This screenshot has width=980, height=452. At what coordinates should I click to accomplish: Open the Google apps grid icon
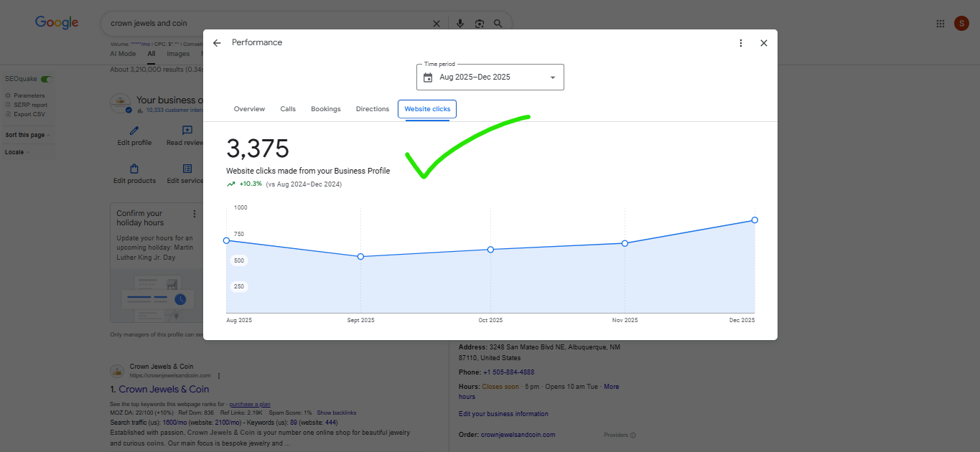pyautogui.click(x=941, y=24)
